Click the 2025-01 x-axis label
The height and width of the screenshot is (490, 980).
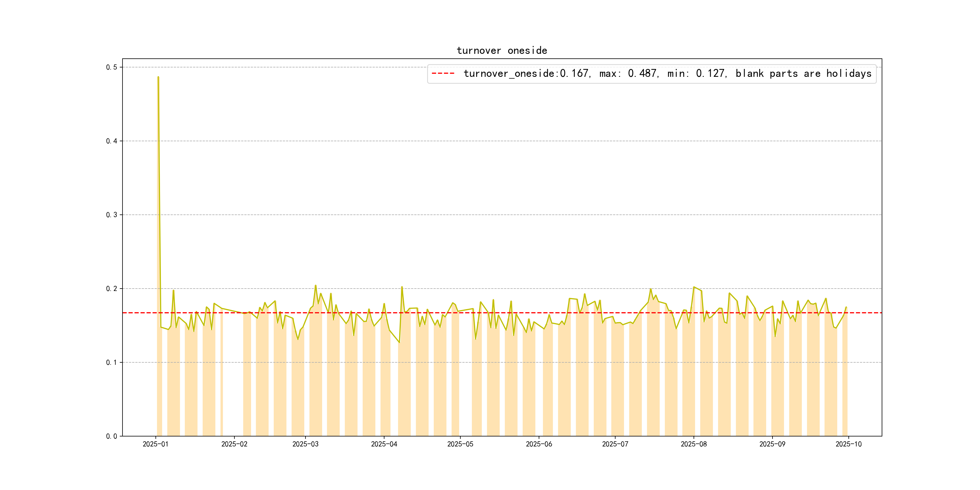tap(155, 444)
